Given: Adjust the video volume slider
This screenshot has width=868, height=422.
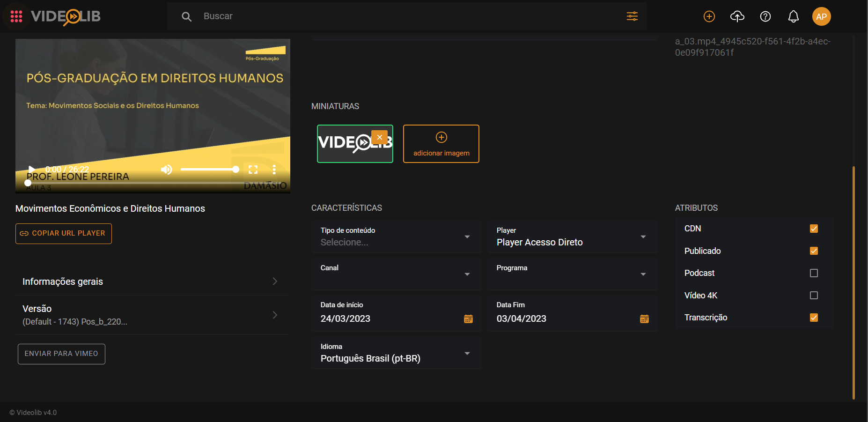Looking at the screenshot, I should click(x=210, y=169).
